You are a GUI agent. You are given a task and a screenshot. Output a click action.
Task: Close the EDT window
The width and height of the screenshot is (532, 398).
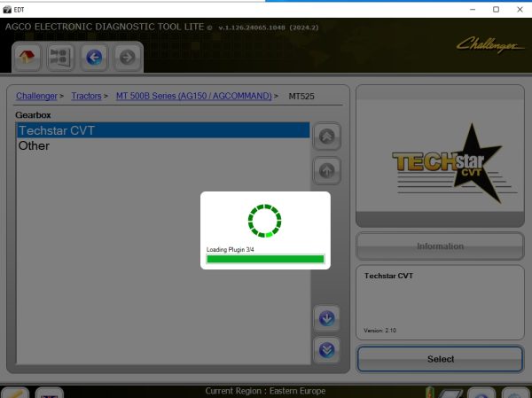point(520,10)
